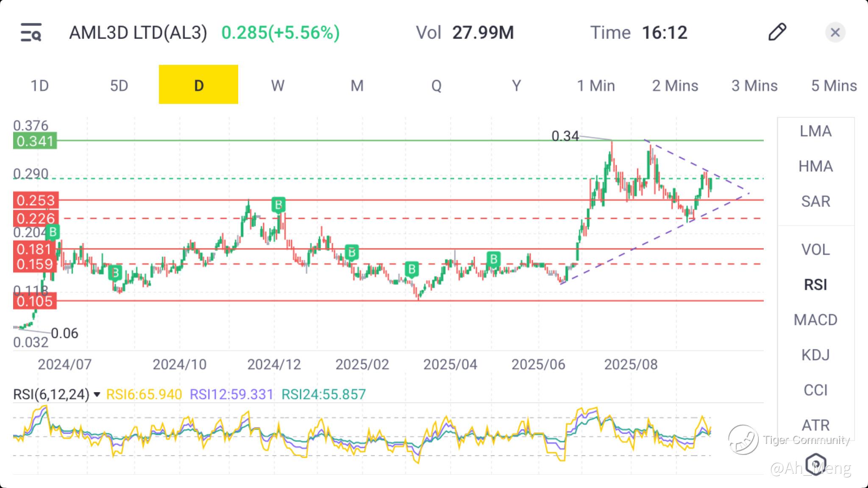Image resolution: width=868 pixels, height=488 pixels.
Task: Toggle the SAR indicator overlay
Action: [815, 201]
